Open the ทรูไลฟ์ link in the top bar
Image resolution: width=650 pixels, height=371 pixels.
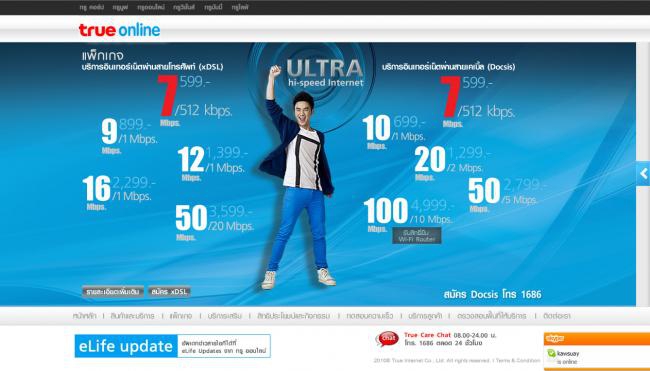click(240, 7)
